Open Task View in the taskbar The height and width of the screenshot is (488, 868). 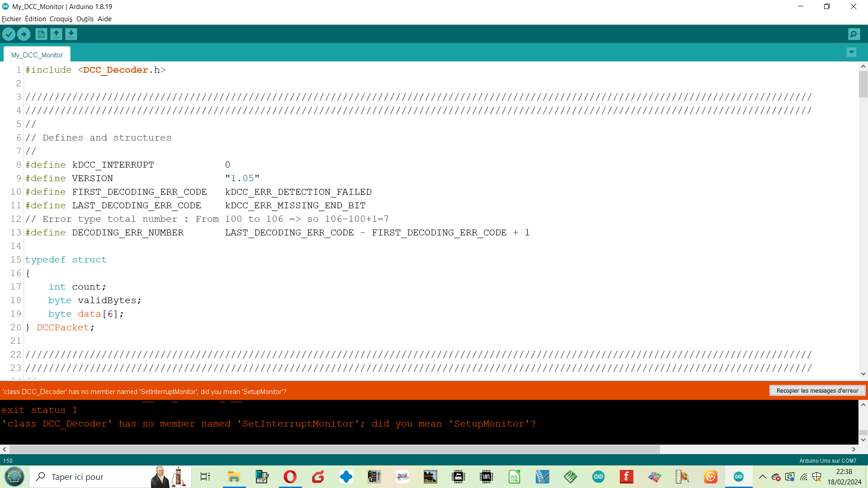click(x=205, y=477)
